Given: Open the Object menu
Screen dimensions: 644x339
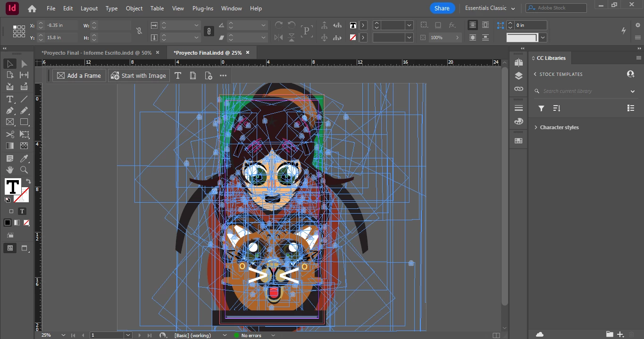Looking at the screenshot, I should pos(134,8).
